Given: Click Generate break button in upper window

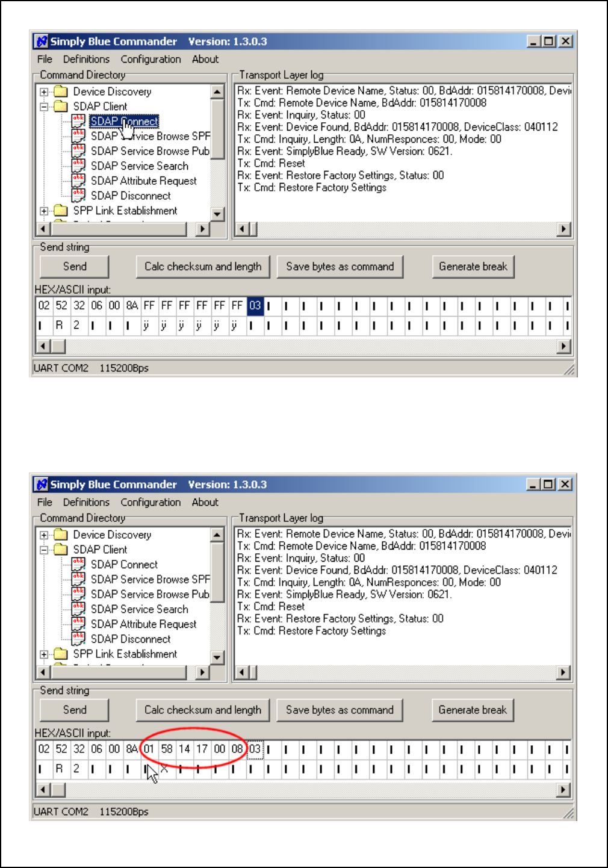Looking at the screenshot, I should [x=473, y=267].
